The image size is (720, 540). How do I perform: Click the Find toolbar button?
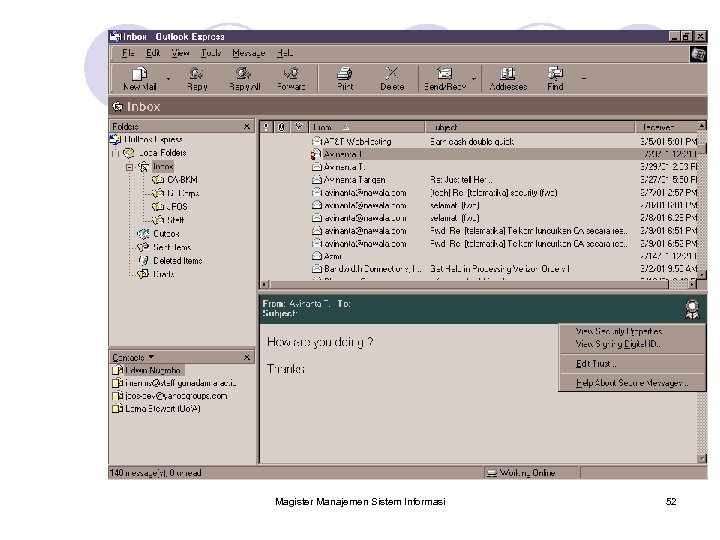click(555, 79)
